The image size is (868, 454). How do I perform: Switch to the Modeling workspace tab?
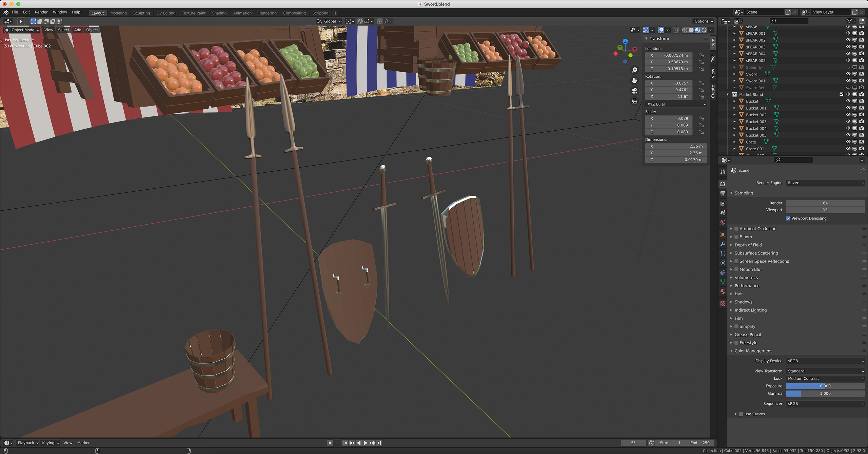coord(118,13)
